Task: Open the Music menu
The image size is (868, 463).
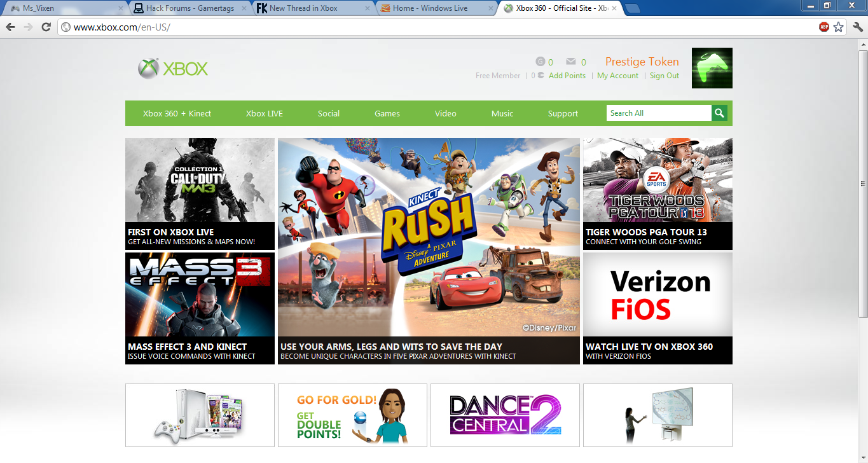Action: (502, 113)
